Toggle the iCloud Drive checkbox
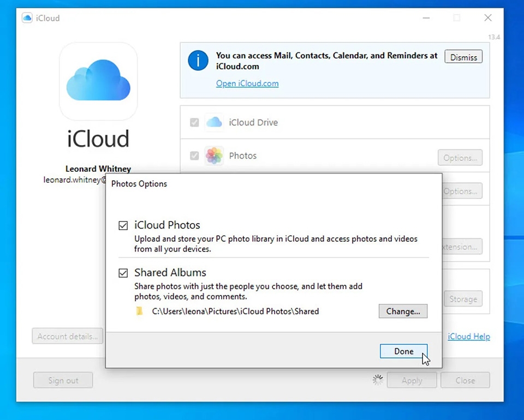The image size is (524, 420). (194, 123)
